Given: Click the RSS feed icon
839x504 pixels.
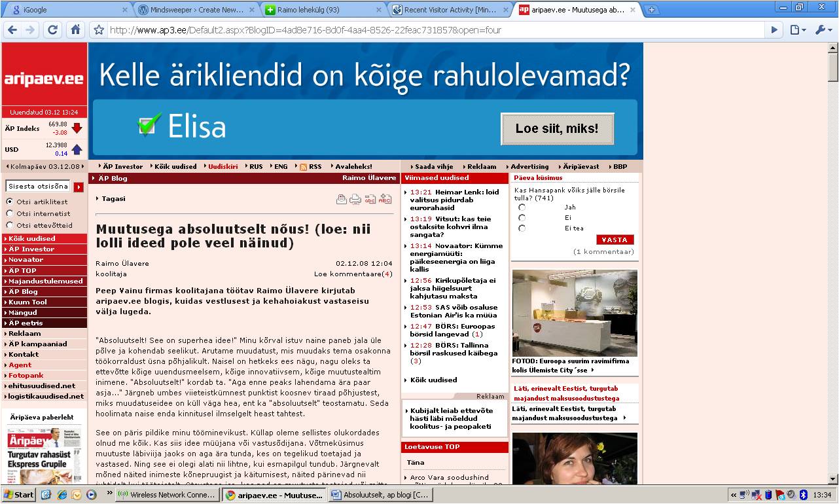Looking at the screenshot, I should tap(304, 167).
